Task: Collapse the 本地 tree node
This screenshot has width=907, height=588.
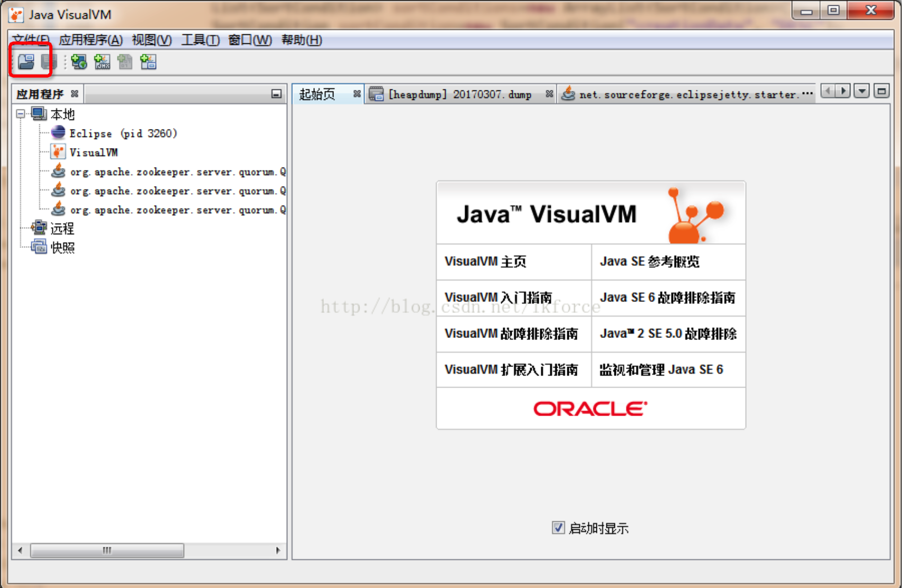Action: pos(21,114)
